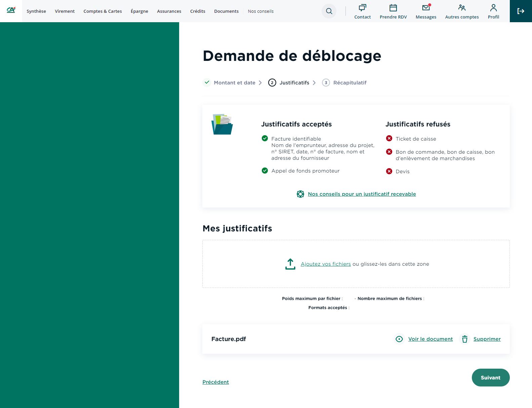Screen dimensions: 532x408
Task: Open Nos conseils pour un justificatif recevable
Action: click(x=362, y=194)
